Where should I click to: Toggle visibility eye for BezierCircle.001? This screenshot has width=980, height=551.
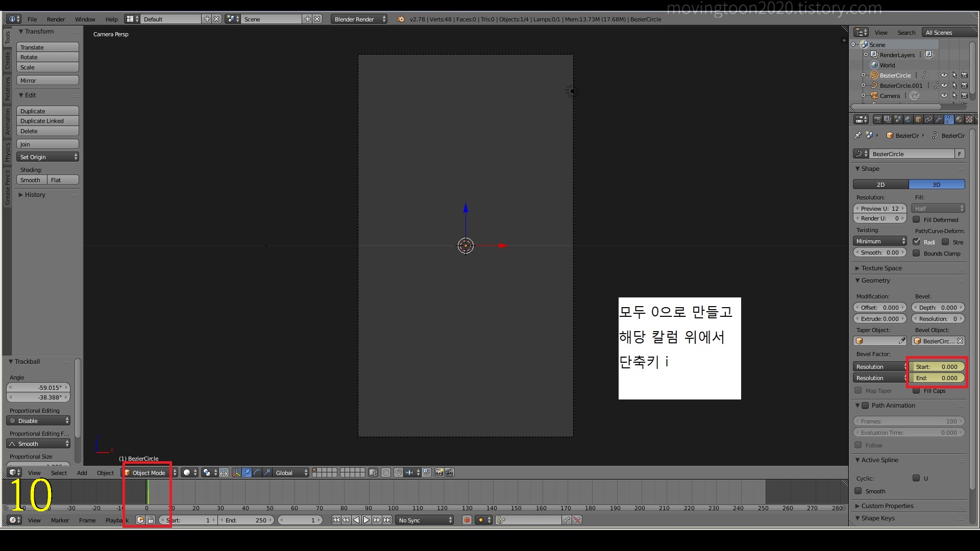(x=944, y=85)
